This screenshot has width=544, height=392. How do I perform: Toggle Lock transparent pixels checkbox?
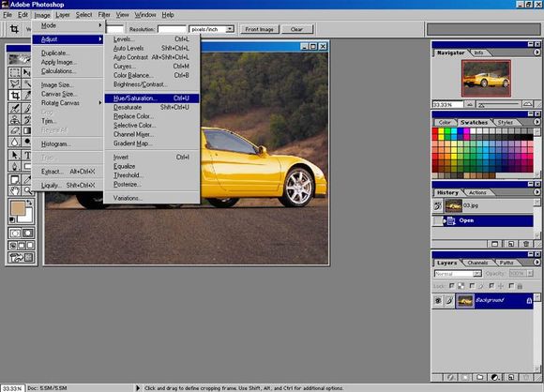451,286
